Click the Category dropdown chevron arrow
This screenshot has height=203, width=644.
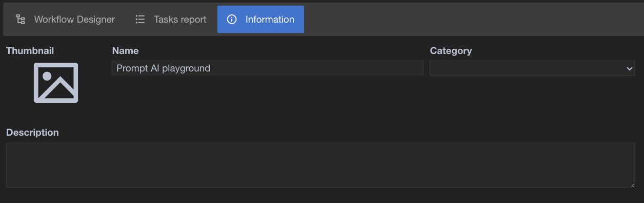point(629,68)
